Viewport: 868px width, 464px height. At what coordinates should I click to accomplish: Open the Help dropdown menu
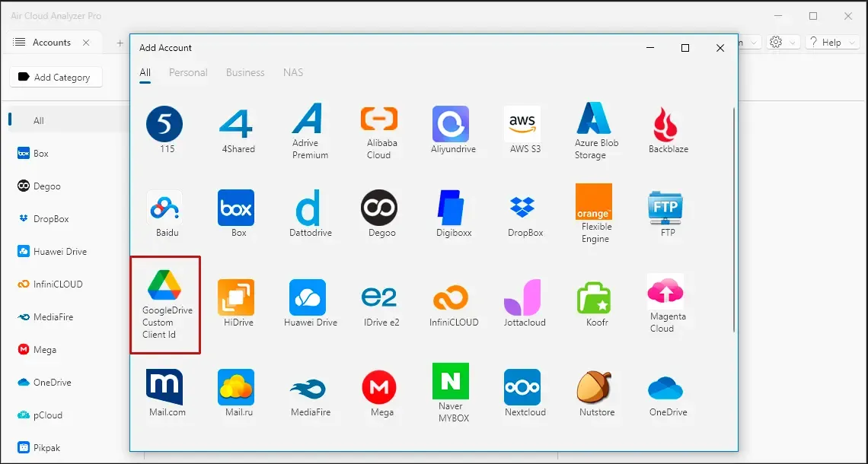(832, 42)
